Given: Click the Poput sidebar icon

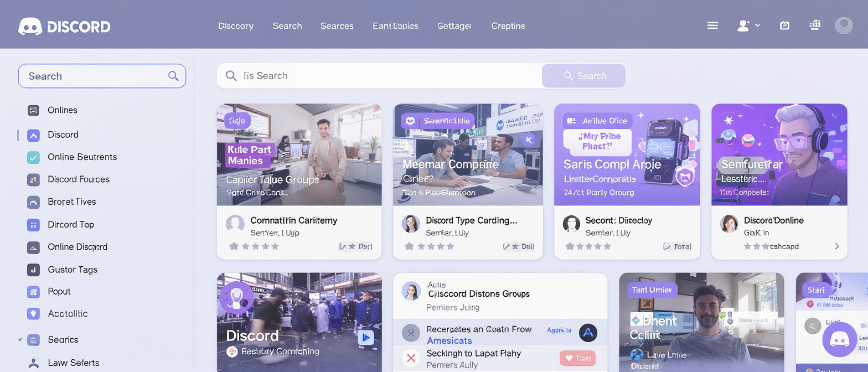Looking at the screenshot, I should tap(33, 292).
